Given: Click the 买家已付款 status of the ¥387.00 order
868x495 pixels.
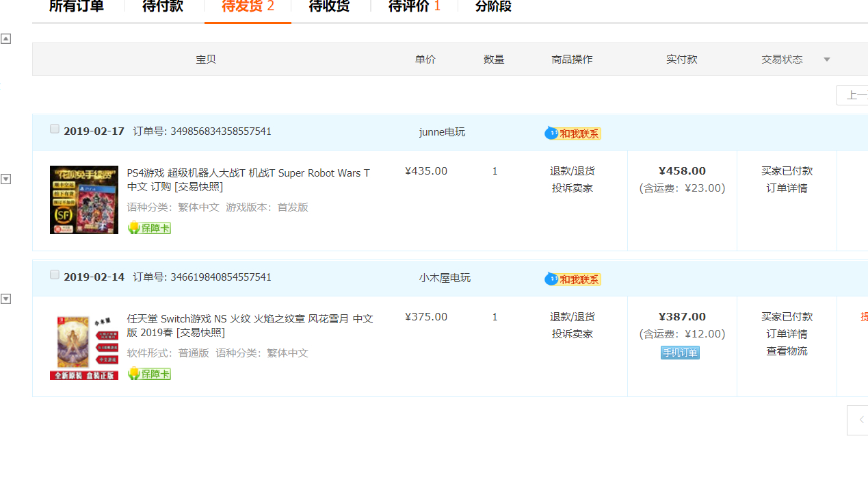Looking at the screenshot, I should (x=787, y=317).
